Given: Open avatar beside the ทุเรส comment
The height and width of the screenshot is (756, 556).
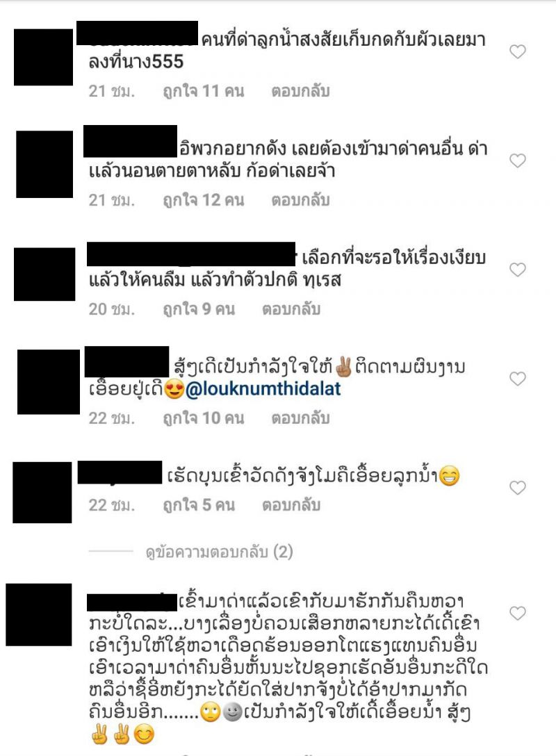Looking at the screenshot, I should [44, 274].
